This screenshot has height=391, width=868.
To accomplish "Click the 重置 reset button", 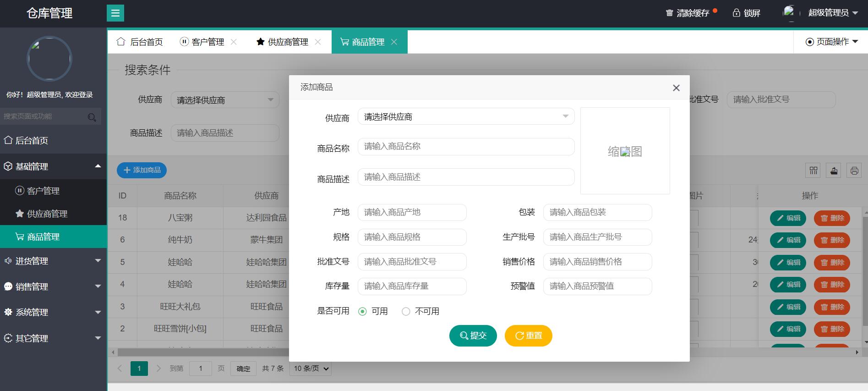I will point(529,336).
